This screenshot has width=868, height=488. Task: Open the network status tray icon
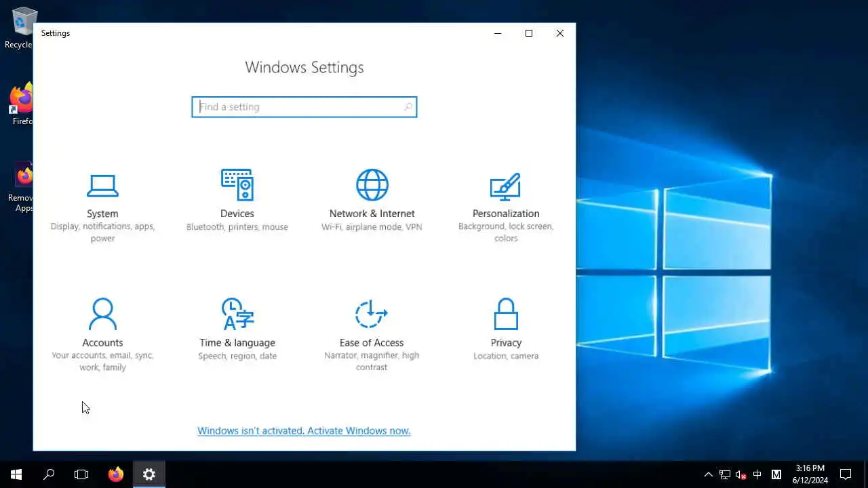coord(725,474)
